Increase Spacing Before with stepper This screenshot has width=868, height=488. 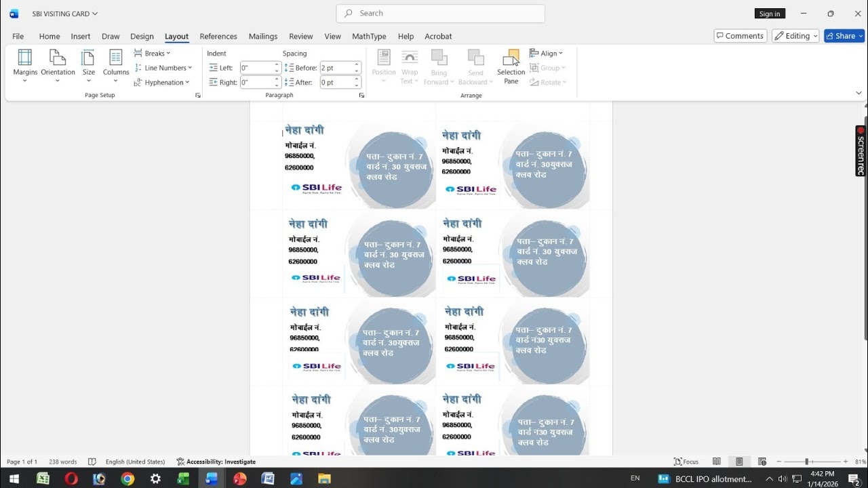(x=357, y=65)
